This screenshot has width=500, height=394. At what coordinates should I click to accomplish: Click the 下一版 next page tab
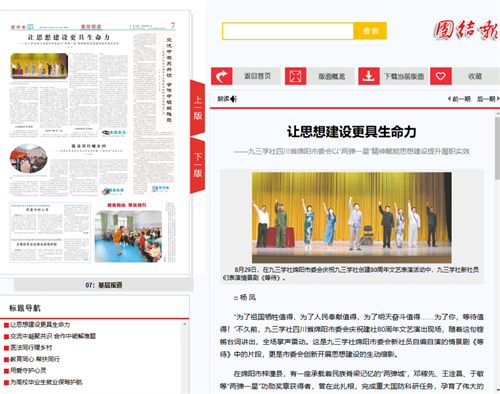pyautogui.click(x=198, y=165)
